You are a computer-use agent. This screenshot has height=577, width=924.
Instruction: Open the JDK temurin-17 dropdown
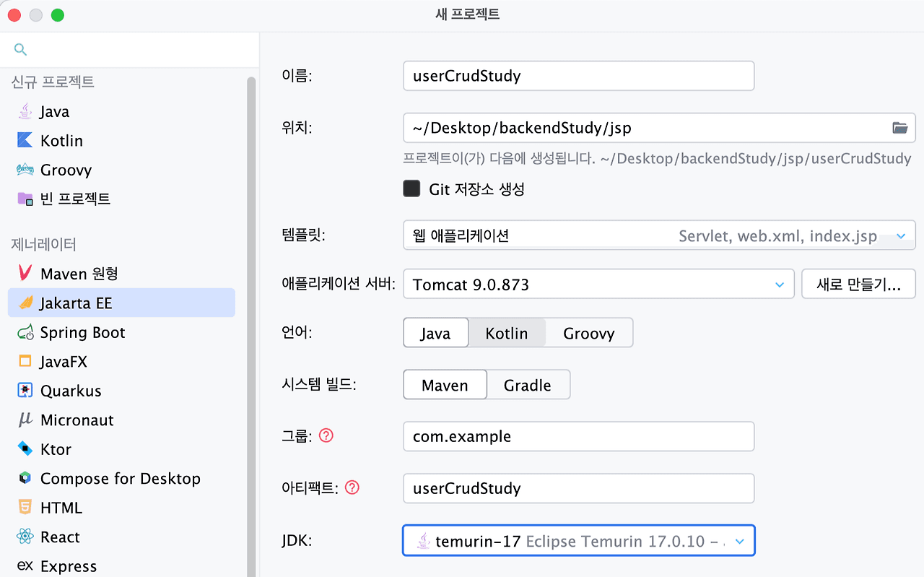[579, 541]
